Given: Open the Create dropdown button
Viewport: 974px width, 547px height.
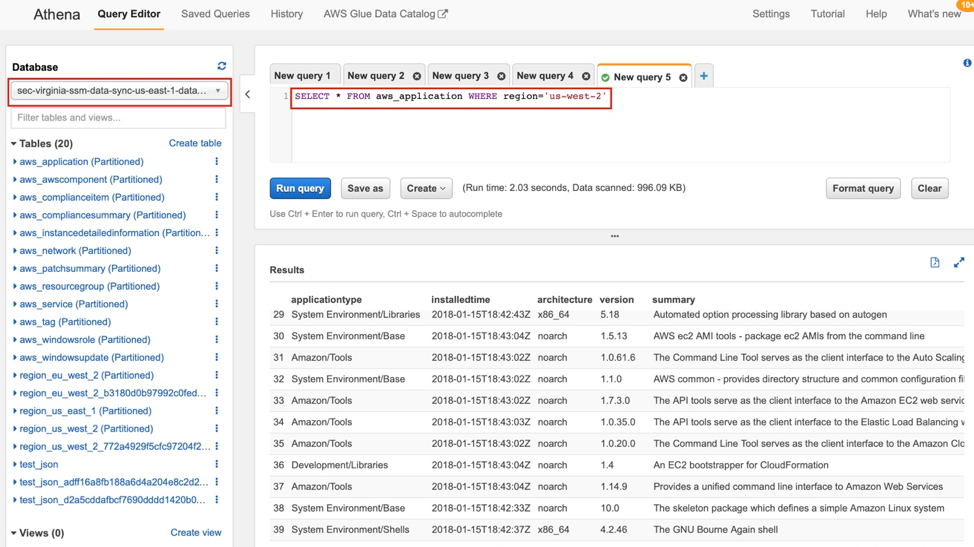Looking at the screenshot, I should [x=425, y=188].
